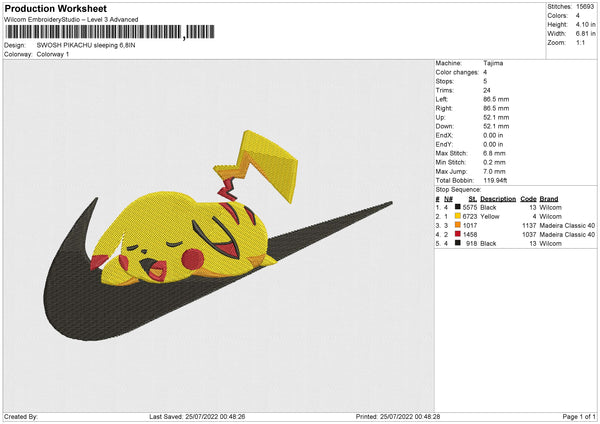Pick the orange swatch beside 1017
The height and width of the screenshot is (424, 600).
coord(457,225)
